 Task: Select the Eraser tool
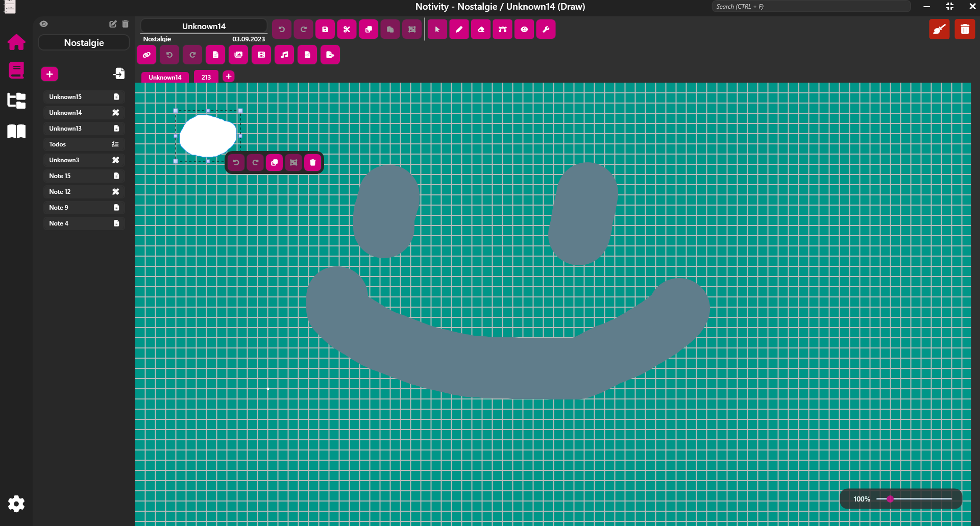[x=480, y=29]
